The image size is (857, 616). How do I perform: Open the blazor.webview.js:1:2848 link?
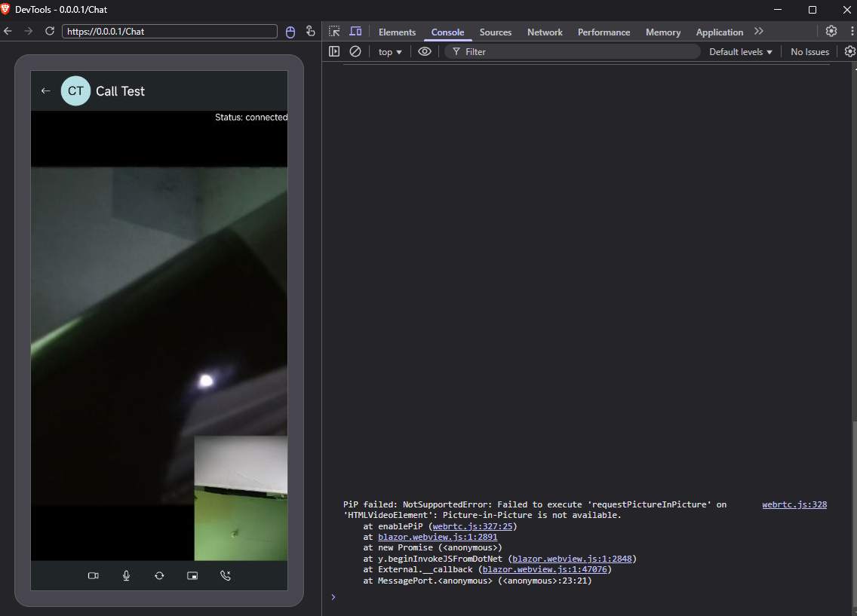[x=572, y=559]
